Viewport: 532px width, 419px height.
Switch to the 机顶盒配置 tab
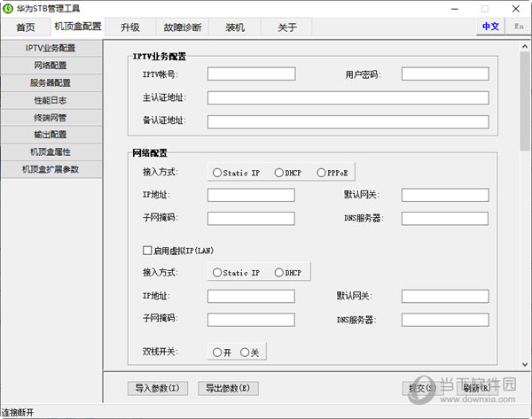click(78, 27)
